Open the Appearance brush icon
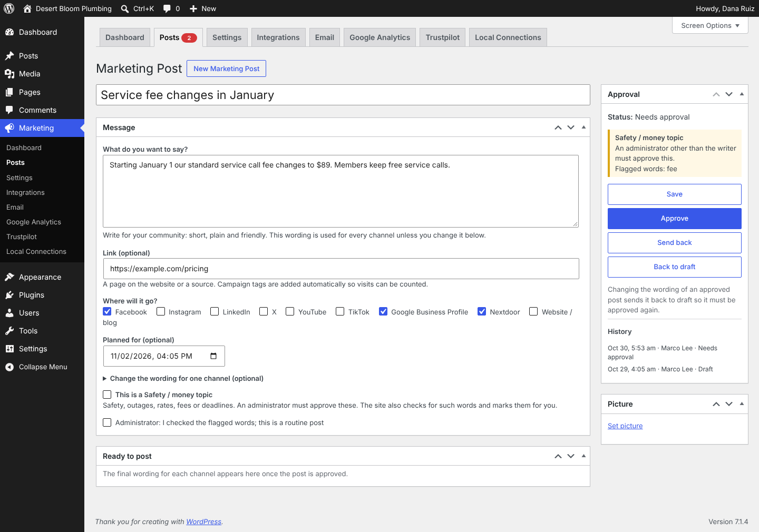 9,277
